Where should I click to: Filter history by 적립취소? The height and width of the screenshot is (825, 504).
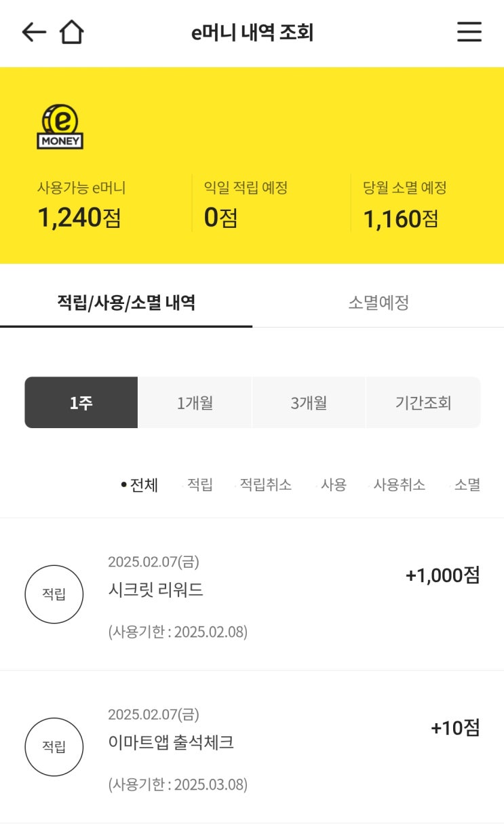[265, 485]
